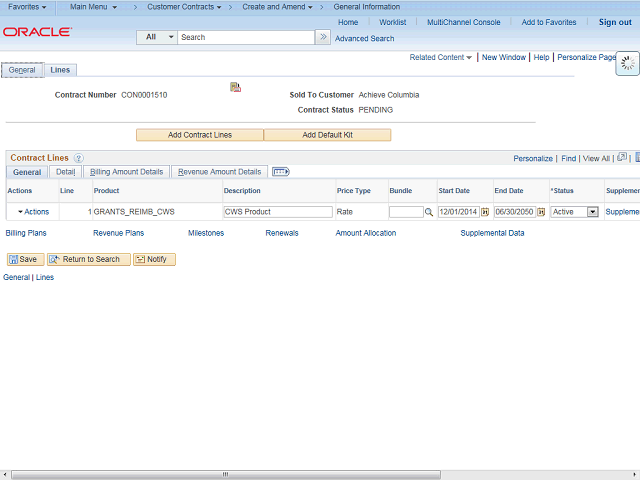Open the Billing Plans link
Viewport: 640px width, 480px height.
click(x=26, y=233)
